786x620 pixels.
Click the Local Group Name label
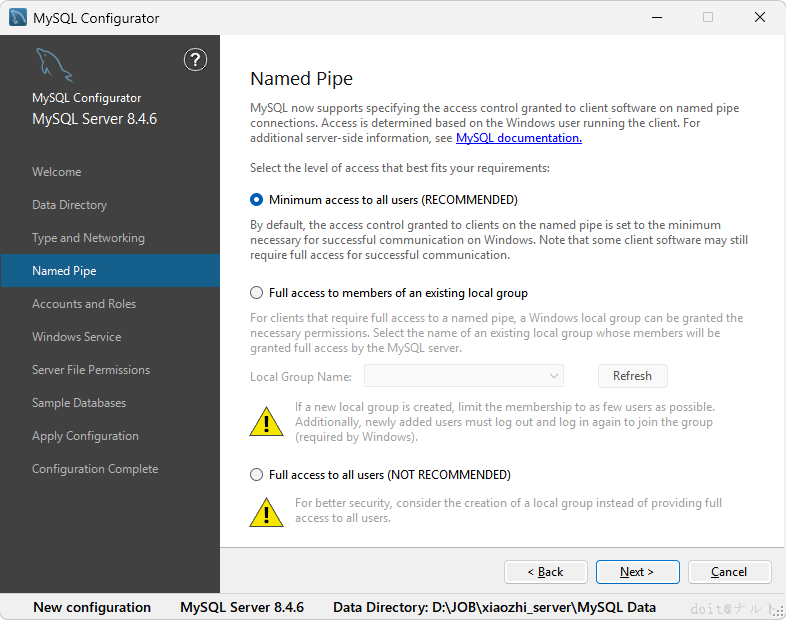(x=301, y=377)
